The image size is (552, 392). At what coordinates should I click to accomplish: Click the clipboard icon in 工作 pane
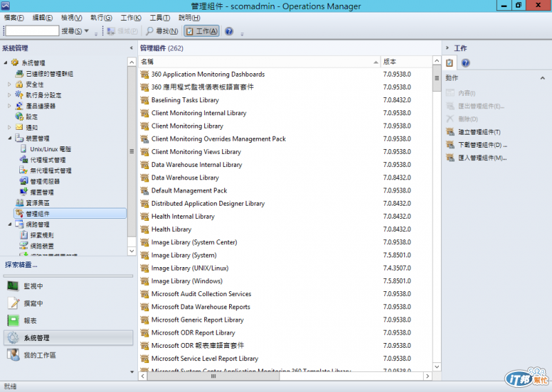coord(450,63)
